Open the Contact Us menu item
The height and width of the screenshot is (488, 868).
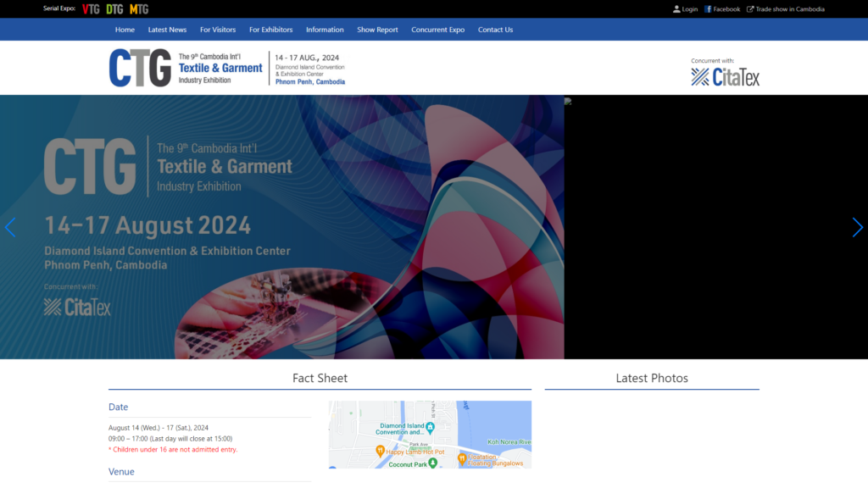pos(495,30)
